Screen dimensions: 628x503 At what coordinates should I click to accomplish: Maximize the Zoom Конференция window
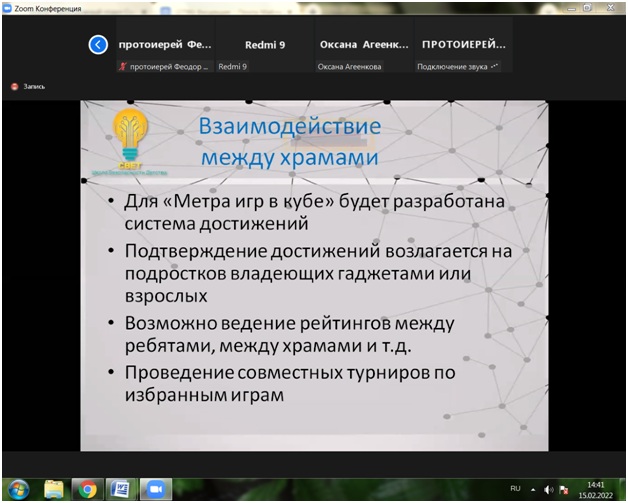click(588, 6)
